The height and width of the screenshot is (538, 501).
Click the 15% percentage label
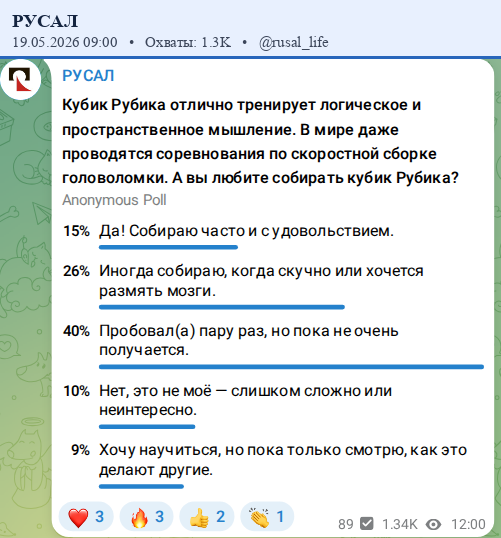(x=77, y=231)
